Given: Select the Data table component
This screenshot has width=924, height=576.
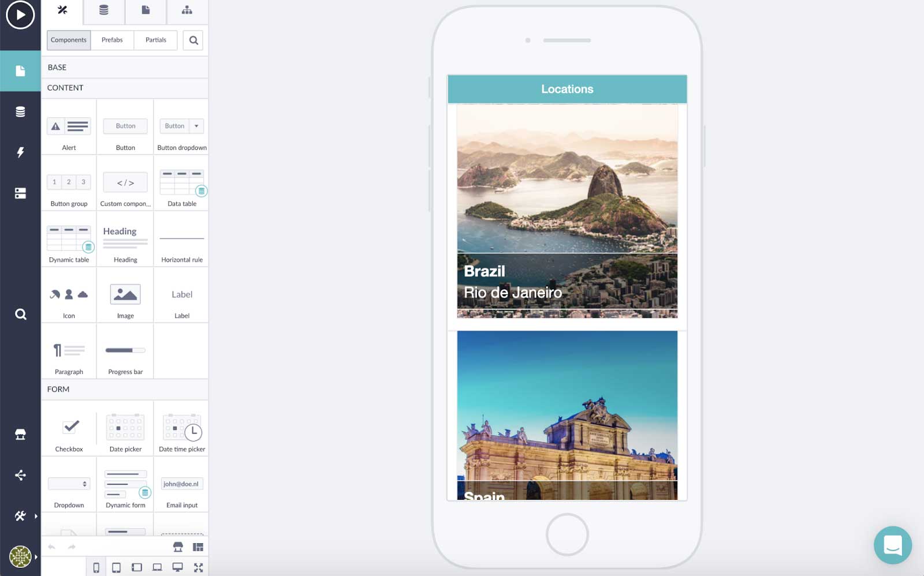Looking at the screenshot, I should [x=181, y=183].
